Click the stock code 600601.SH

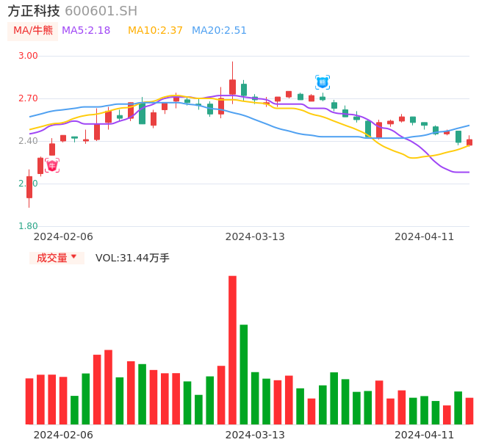(x=101, y=11)
